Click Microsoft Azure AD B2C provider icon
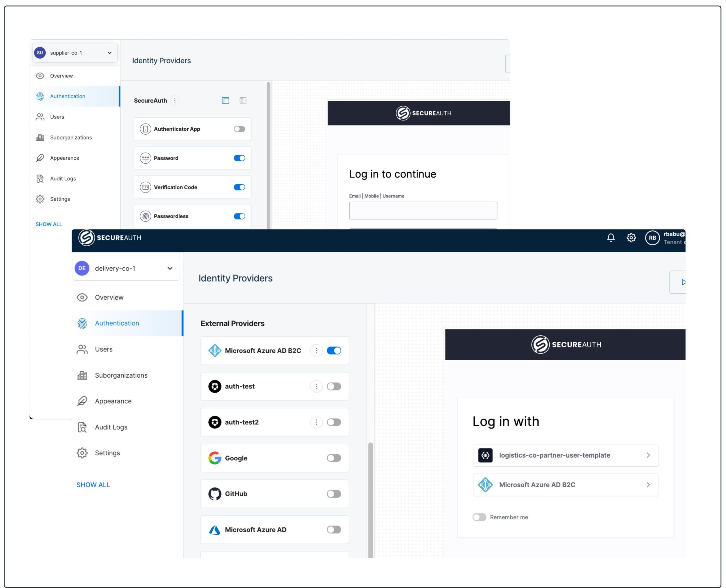The image size is (726, 588). tap(215, 351)
